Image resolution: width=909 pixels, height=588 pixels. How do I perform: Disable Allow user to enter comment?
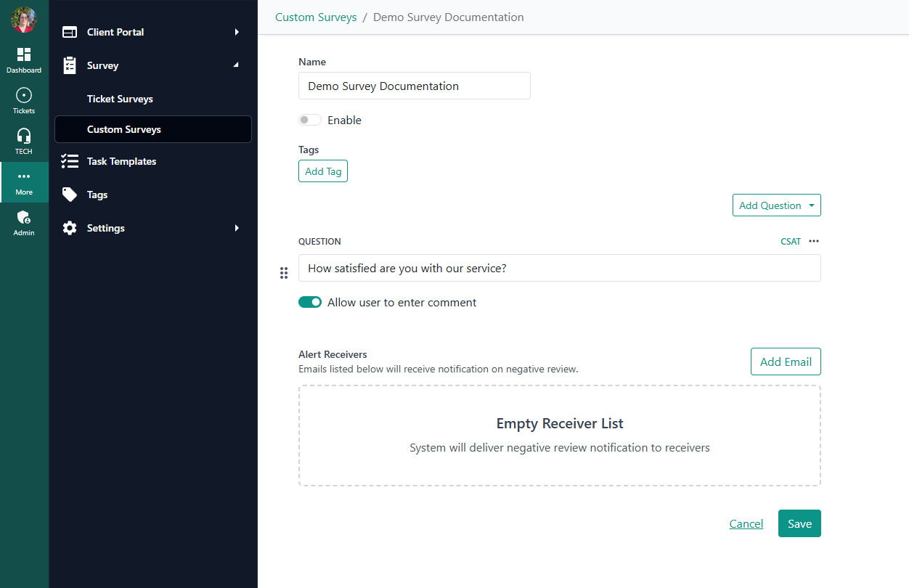click(310, 303)
